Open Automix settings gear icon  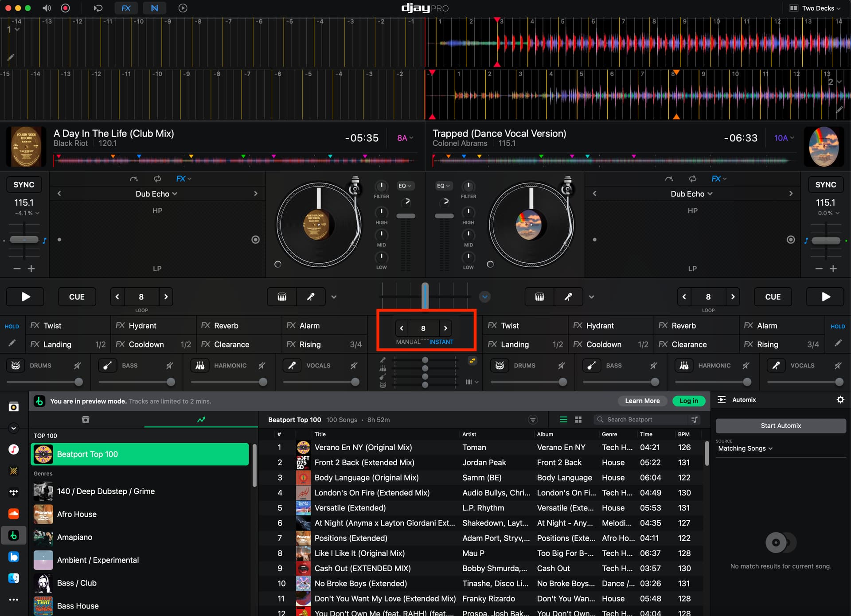pyautogui.click(x=840, y=400)
